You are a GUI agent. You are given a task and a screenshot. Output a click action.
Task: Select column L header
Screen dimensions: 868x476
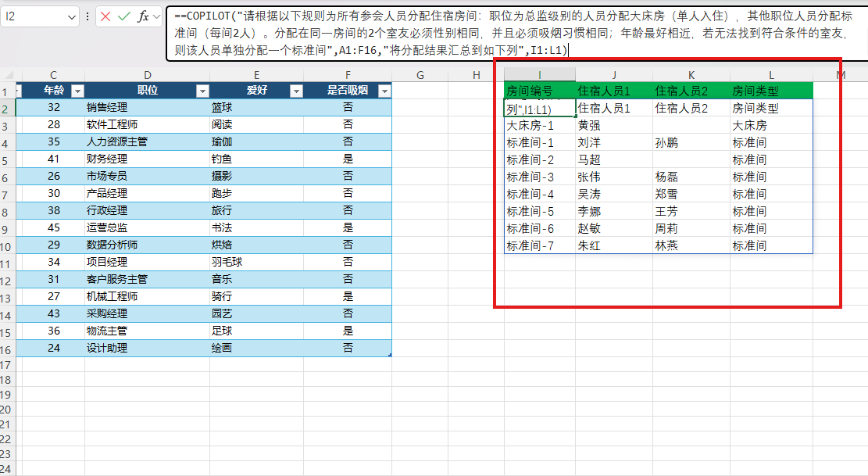point(771,75)
